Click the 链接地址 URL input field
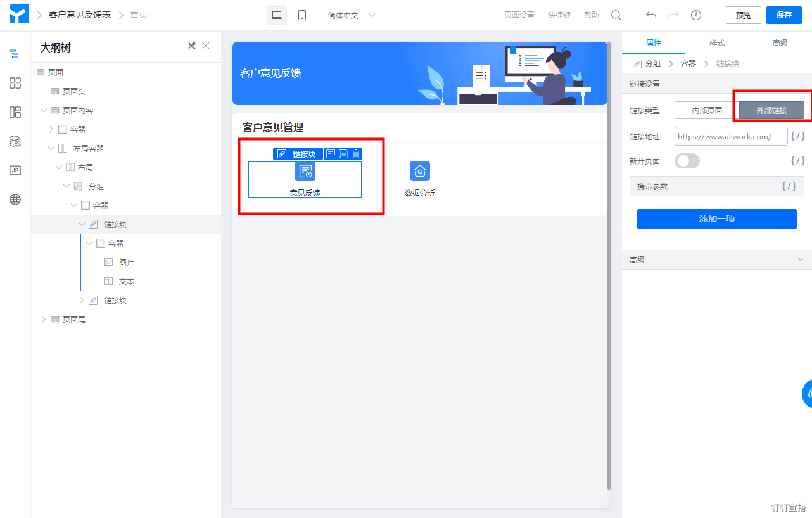The width and height of the screenshot is (812, 518). [x=731, y=136]
